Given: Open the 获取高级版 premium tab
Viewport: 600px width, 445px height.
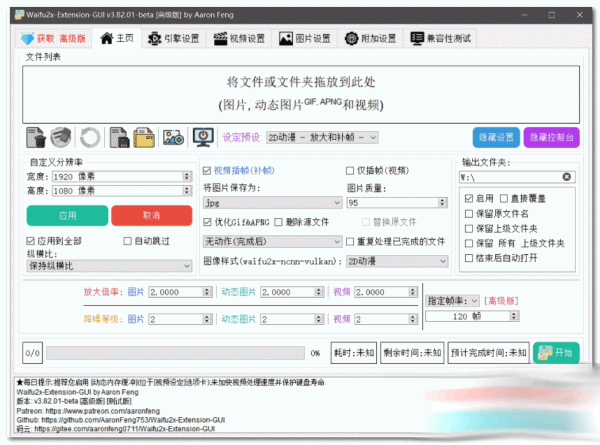Looking at the screenshot, I should point(54,39).
